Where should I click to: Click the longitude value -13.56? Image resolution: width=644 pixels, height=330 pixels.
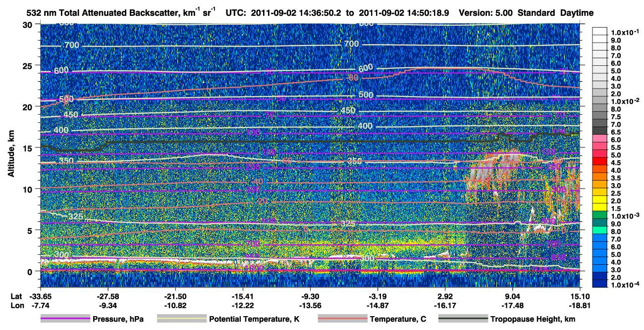(310, 305)
